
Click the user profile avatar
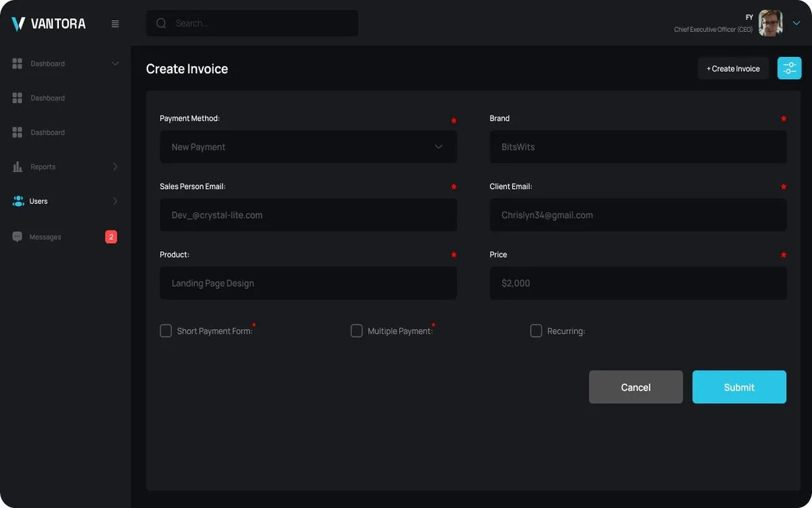coord(770,23)
